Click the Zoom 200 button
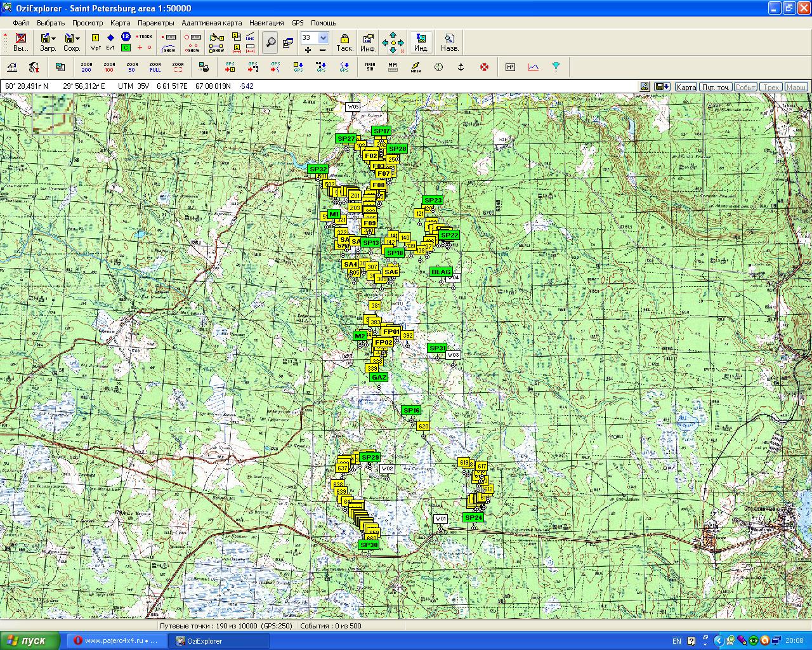 point(86,67)
